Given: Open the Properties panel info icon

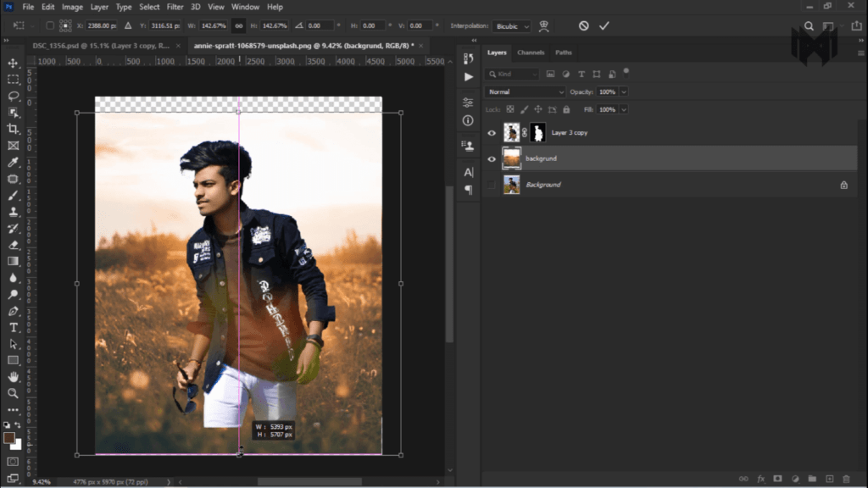Looking at the screenshot, I should point(468,120).
